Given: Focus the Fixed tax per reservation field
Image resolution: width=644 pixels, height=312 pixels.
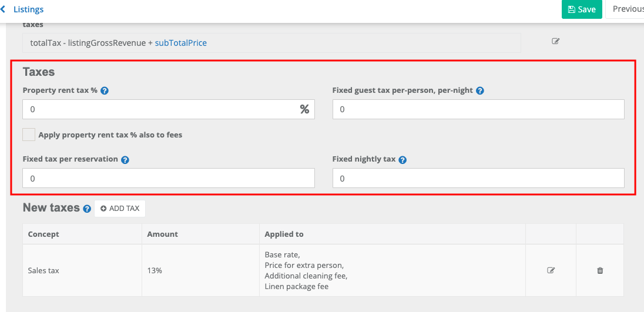Looking at the screenshot, I should tap(168, 178).
